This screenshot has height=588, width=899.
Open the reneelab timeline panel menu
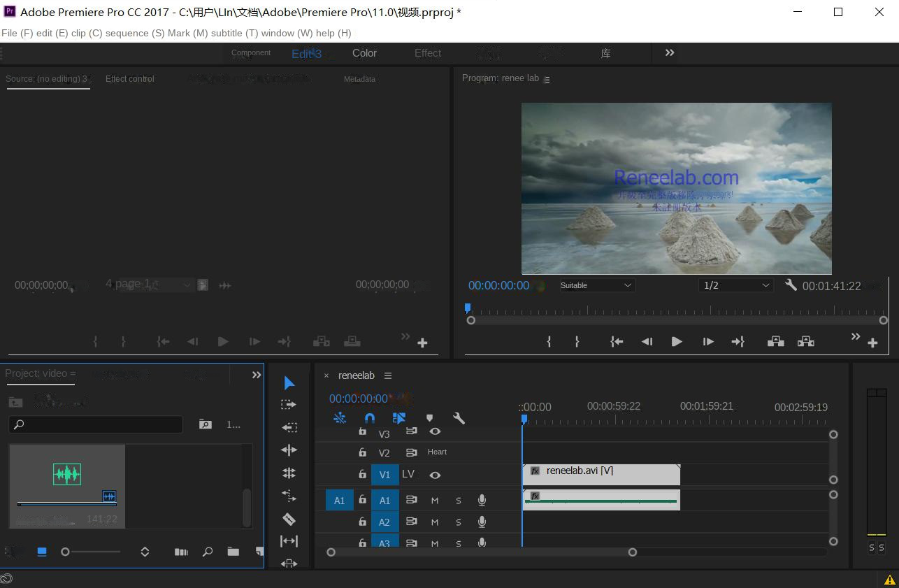pos(388,375)
